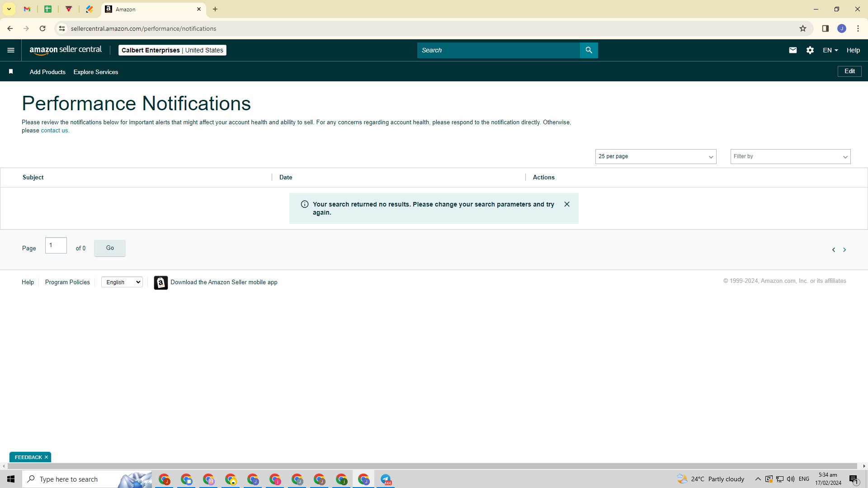Click the Date column header
Screen dimensions: 868x488
pyautogui.click(x=286, y=178)
